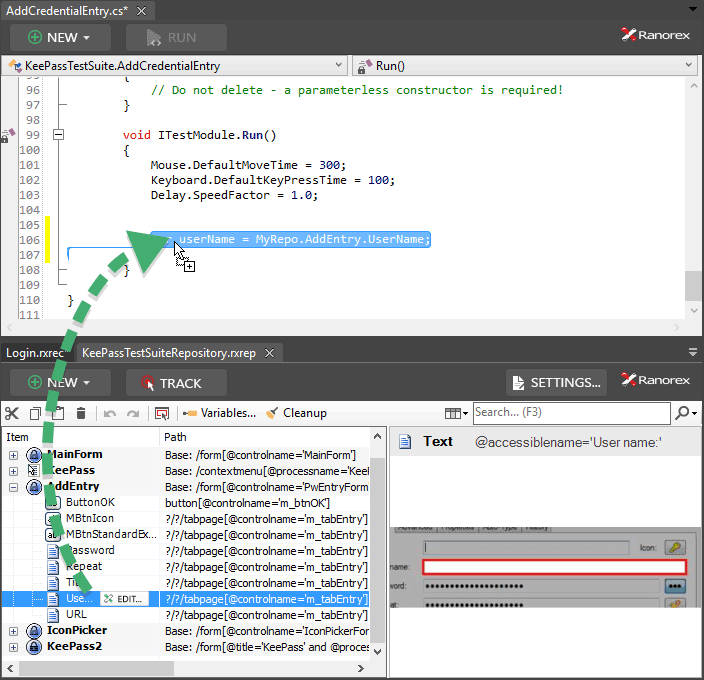Click the highlighted user name field screenshot

coord(554,567)
